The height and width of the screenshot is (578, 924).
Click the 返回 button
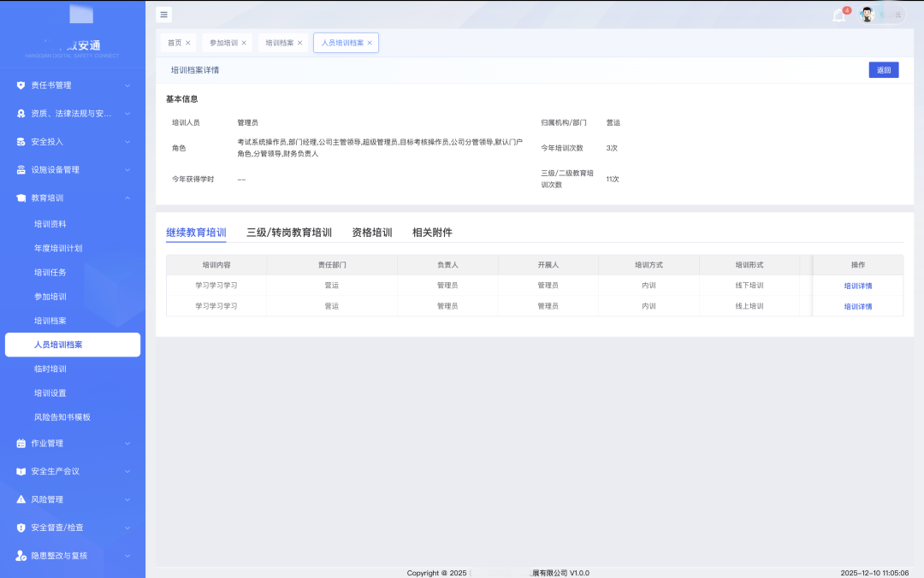883,70
